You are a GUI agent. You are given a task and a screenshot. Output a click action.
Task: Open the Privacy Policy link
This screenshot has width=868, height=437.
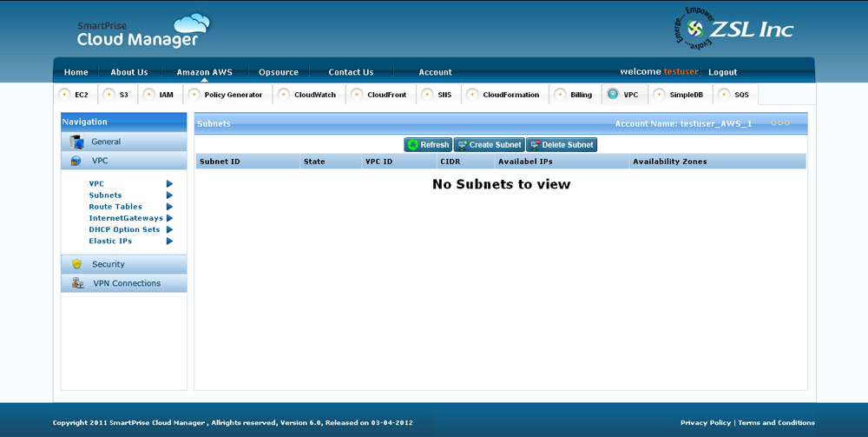tap(705, 422)
